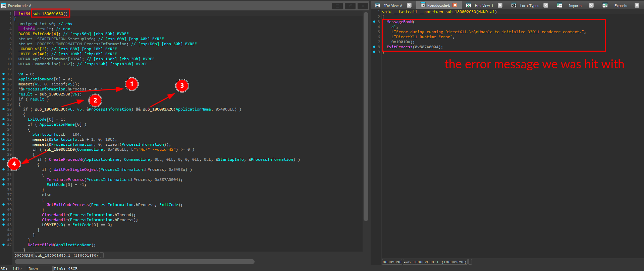This screenshot has width=644, height=271.
Task: Close the Hex View-1 tab
Action: coord(500,5)
